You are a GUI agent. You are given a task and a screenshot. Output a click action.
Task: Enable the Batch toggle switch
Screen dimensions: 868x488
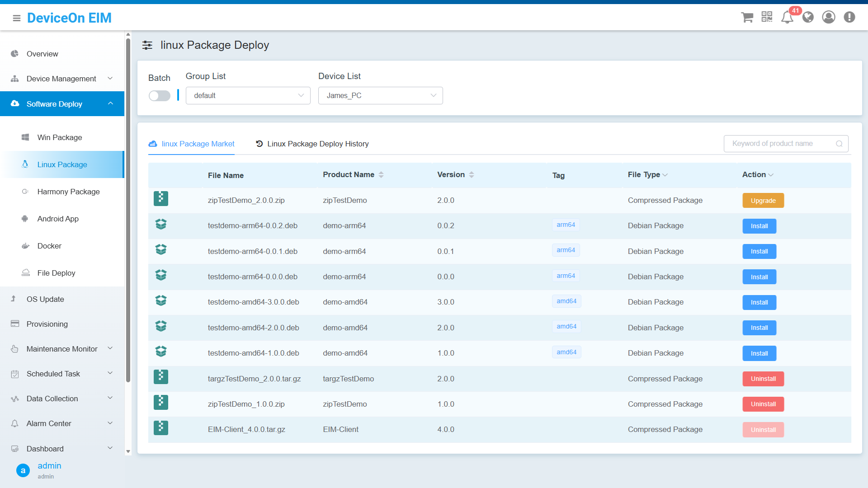coord(159,95)
